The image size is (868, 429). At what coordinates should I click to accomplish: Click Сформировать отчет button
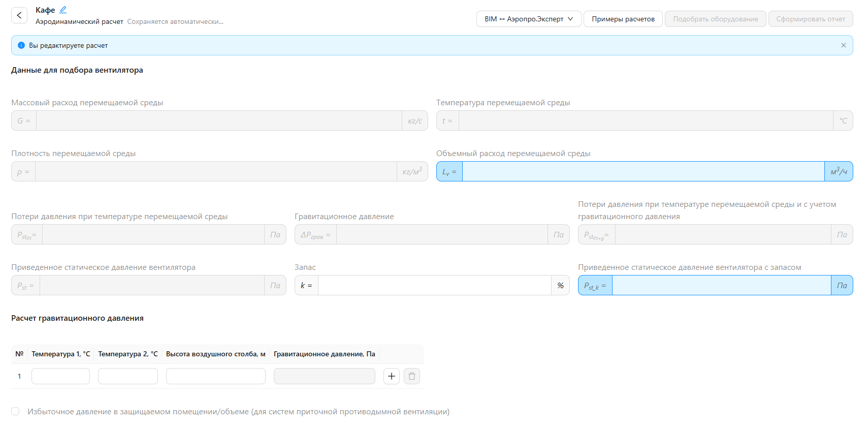tap(810, 19)
